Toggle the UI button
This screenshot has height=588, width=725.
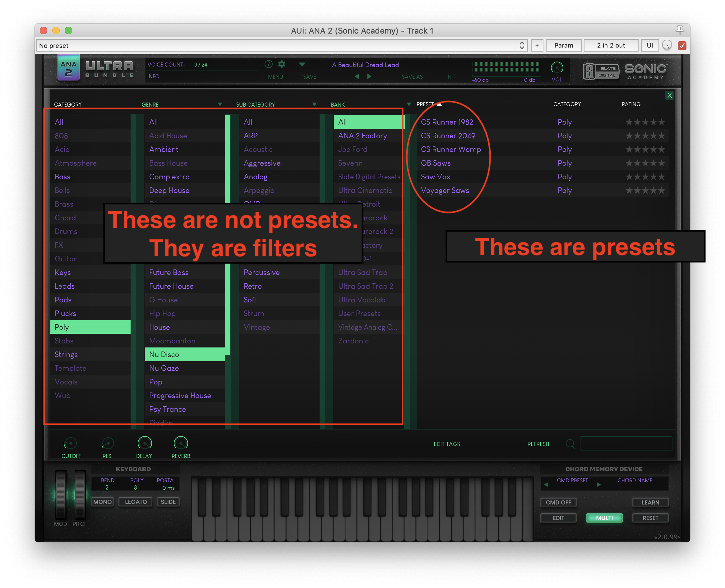point(650,45)
